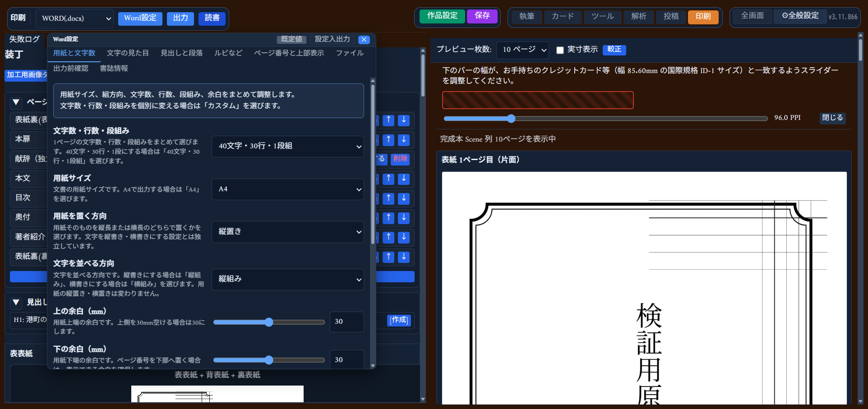Click 出力 button

tap(180, 18)
